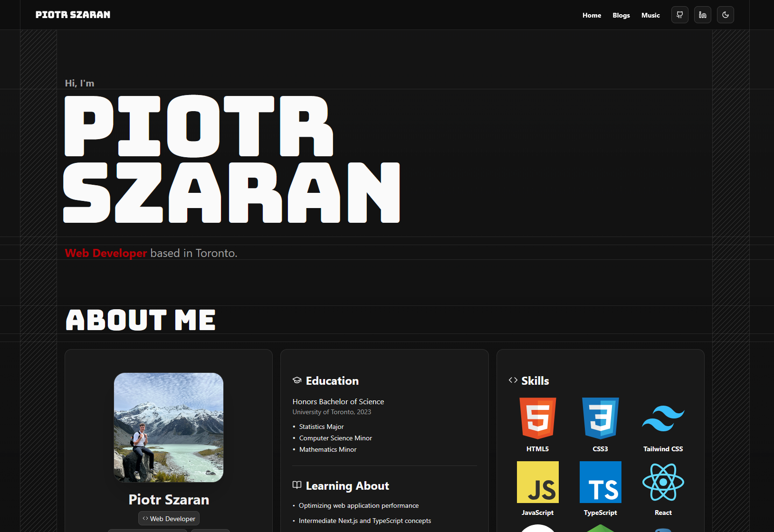Click the PIOTR SZARAN logo link

[72, 14]
